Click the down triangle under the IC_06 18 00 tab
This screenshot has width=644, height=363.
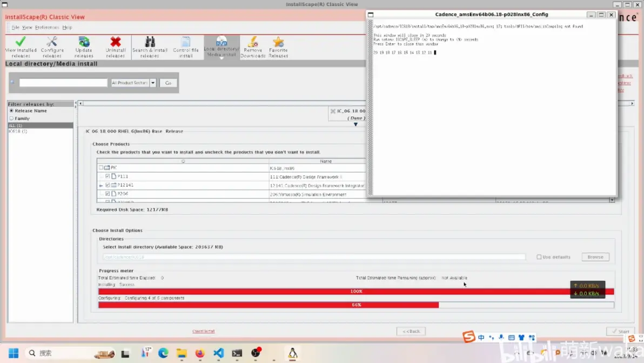click(x=355, y=124)
